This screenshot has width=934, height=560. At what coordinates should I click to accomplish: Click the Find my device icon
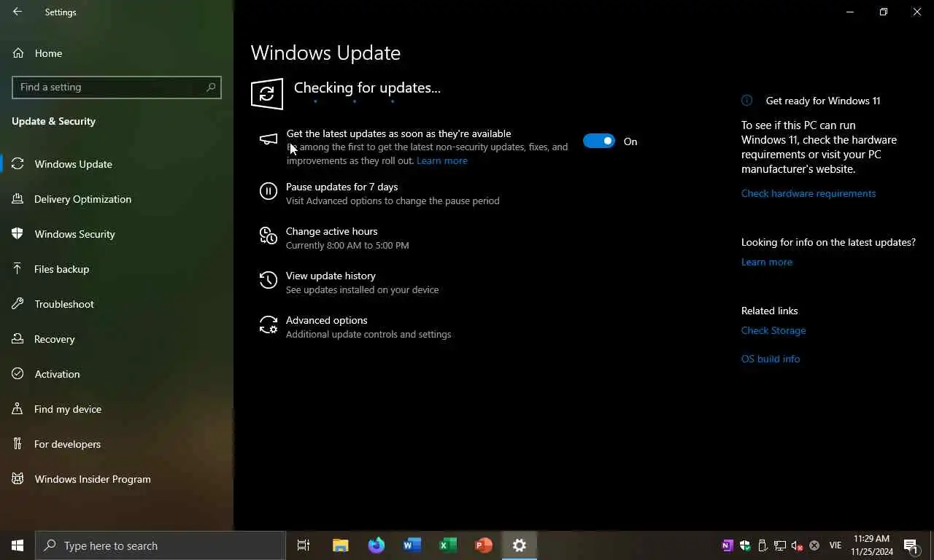click(x=18, y=409)
